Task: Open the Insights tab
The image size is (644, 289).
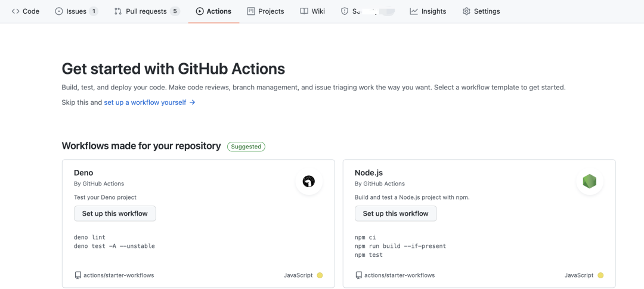Action: [x=428, y=11]
